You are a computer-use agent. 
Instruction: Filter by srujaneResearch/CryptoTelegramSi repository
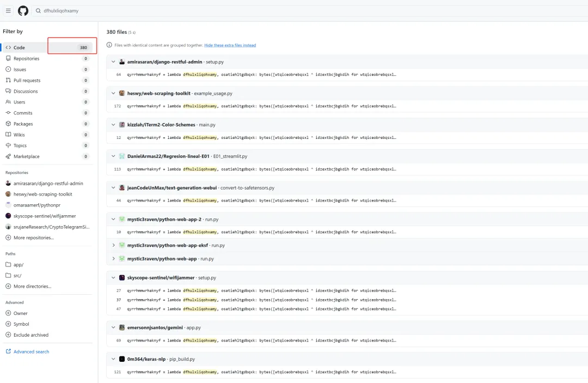pyautogui.click(x=47, y=227)
